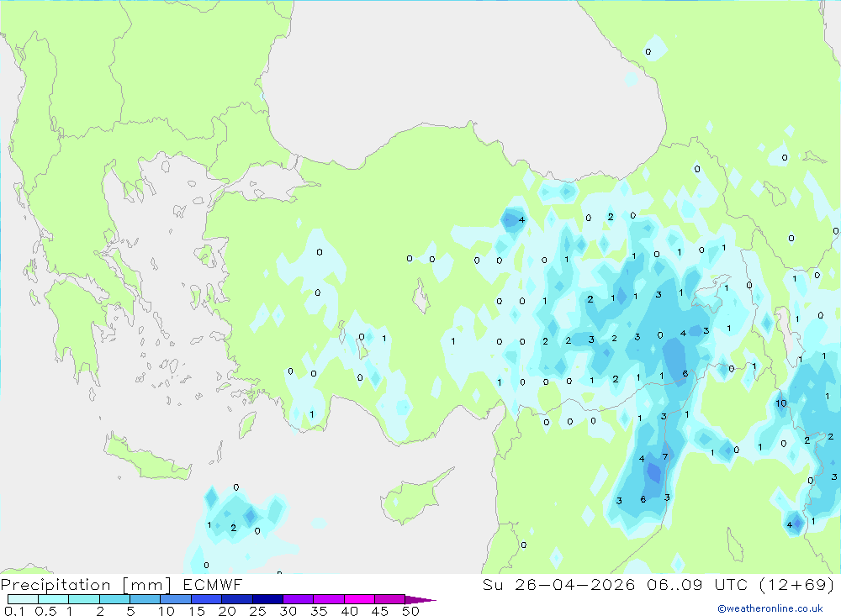
Task: Select the 40–45 mm magenta swatch
Action: (x=359, y=599)
